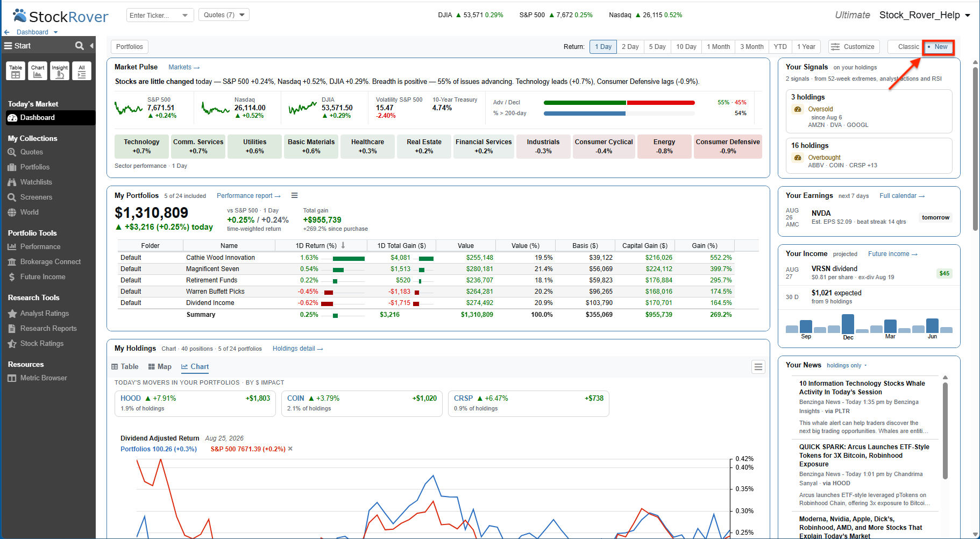Switch My Holdings to the Chart tab

(195, 366)
